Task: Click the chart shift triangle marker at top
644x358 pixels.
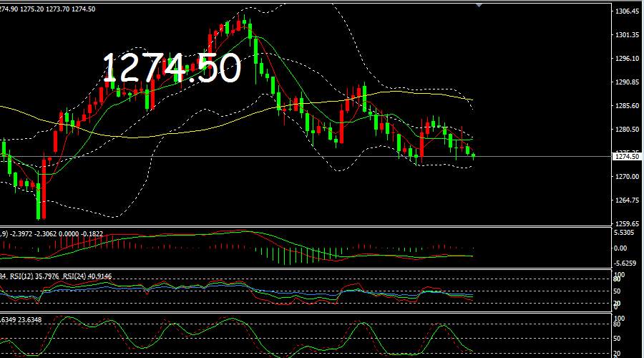Action: pyautogui.click(x=479, y=5)
